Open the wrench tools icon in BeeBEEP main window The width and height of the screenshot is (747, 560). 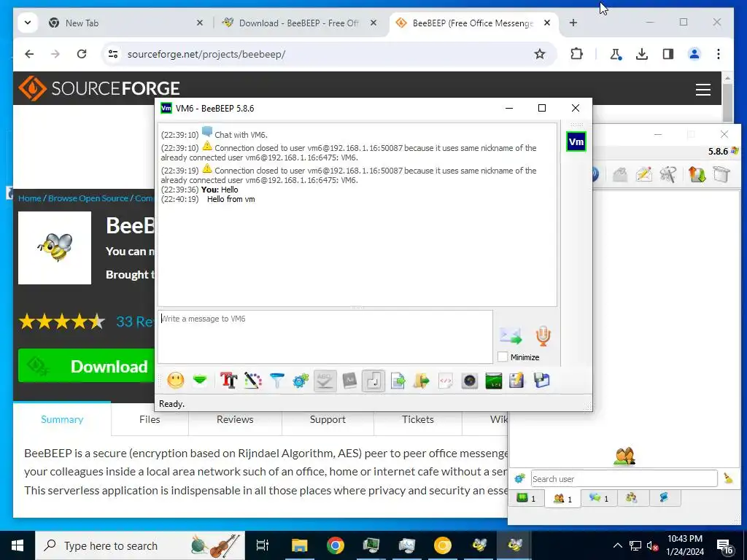point(668,175)
